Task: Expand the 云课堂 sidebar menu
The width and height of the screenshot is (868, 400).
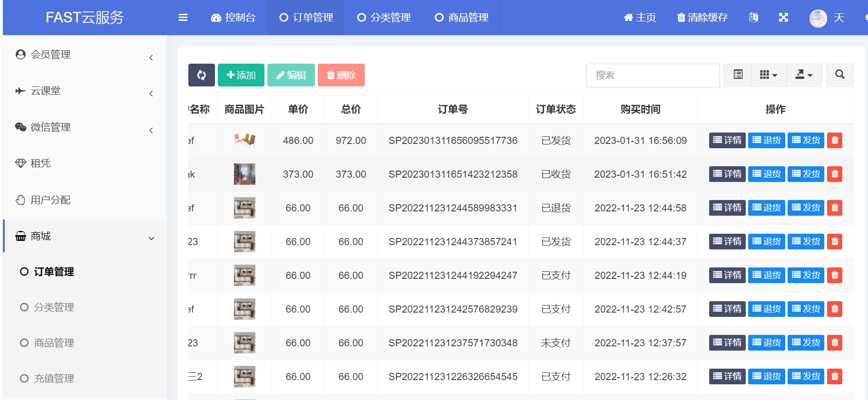Action: [x=85, y=91]
